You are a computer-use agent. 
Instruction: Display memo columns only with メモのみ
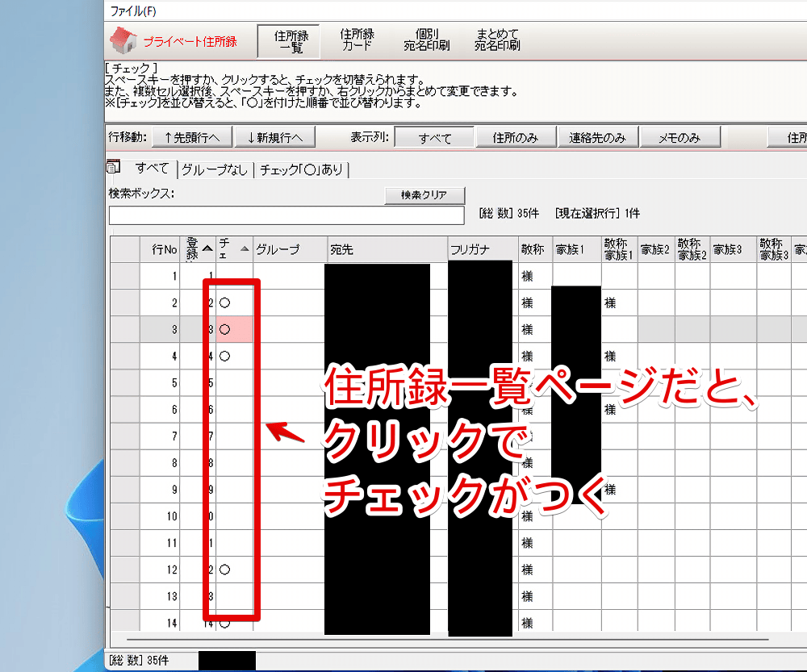tap(679, 138)
